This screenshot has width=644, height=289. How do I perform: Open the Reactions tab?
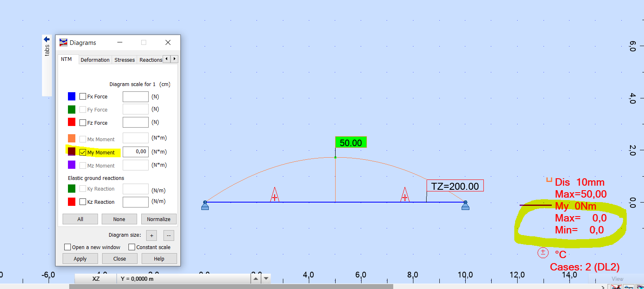tap(151, 60)
